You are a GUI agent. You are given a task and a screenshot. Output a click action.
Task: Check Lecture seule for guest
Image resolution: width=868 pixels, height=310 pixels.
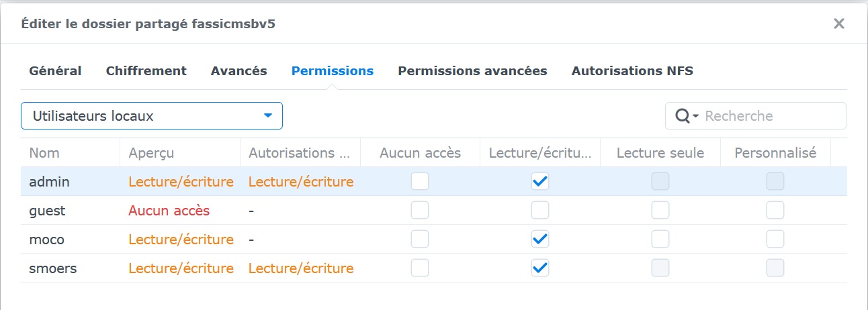coord(660,211)
